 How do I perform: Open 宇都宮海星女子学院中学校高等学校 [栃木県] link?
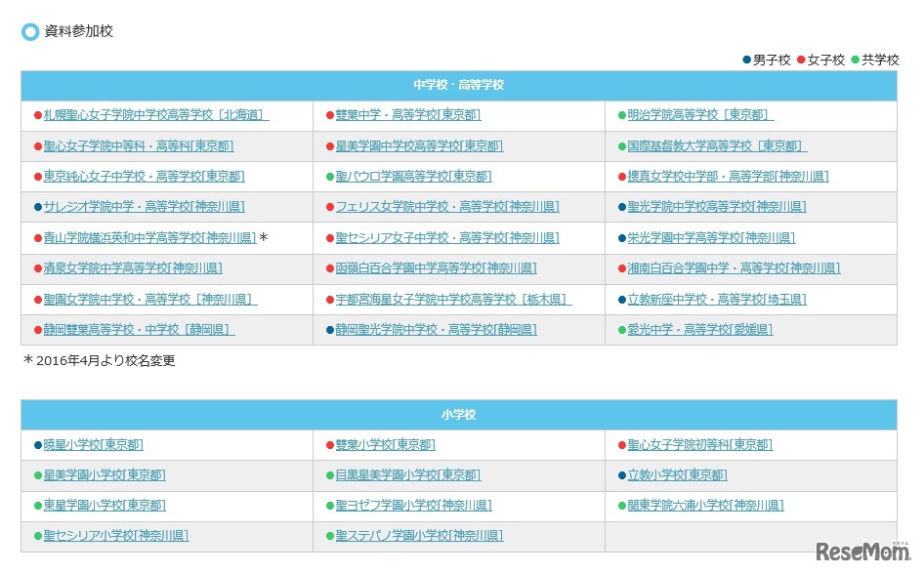pyautogui.click(x=454, y=299)
